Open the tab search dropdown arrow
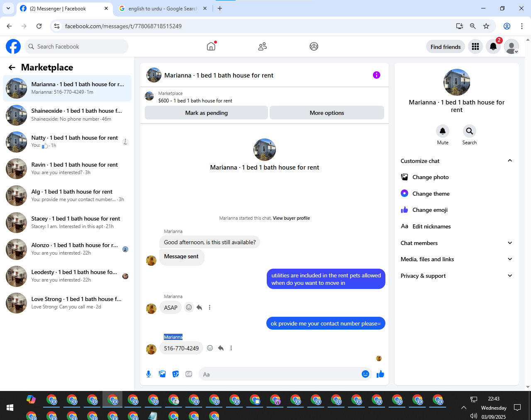The height and width of the screenshot is (420, 531). pos(8,8)
